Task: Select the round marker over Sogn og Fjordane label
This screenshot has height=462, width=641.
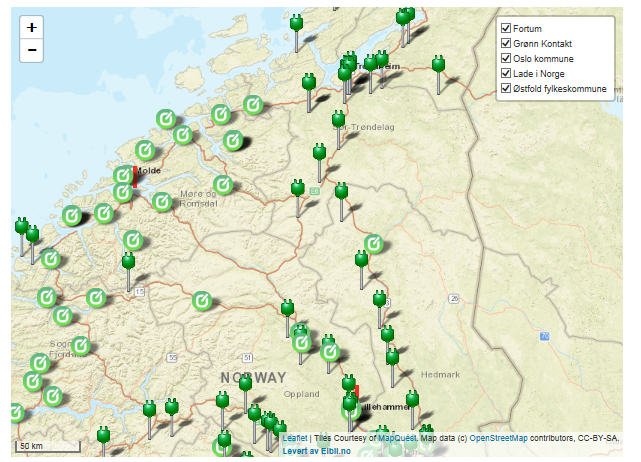Action: 81,346
